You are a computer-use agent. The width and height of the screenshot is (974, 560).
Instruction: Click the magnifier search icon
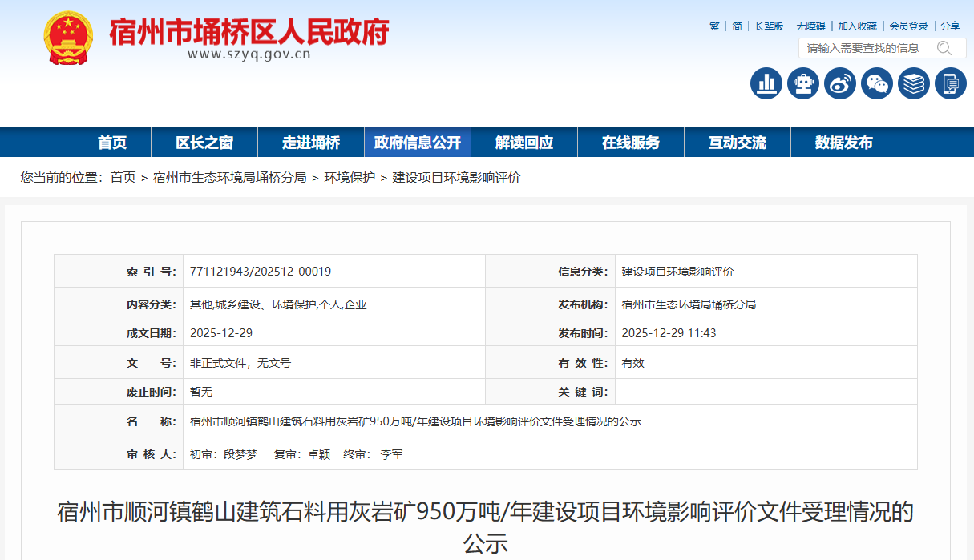(x=944, y=48)
